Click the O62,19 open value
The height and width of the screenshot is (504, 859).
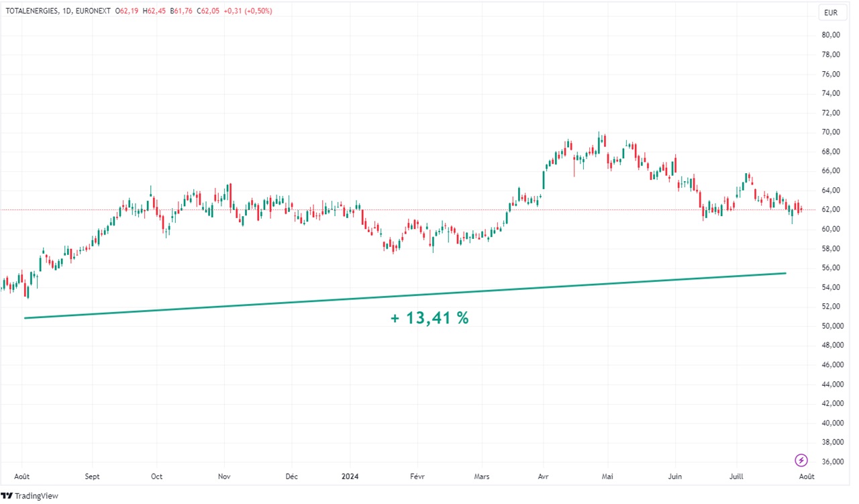[x=127, y=11]
